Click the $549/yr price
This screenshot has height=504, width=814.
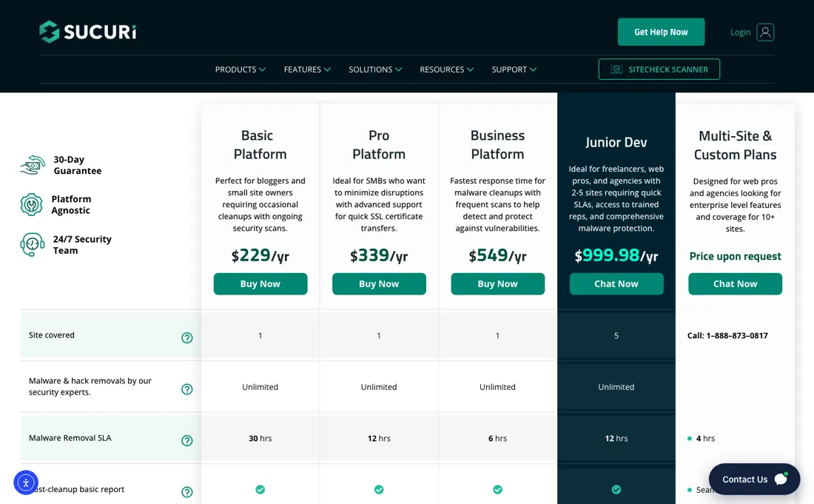497,255
